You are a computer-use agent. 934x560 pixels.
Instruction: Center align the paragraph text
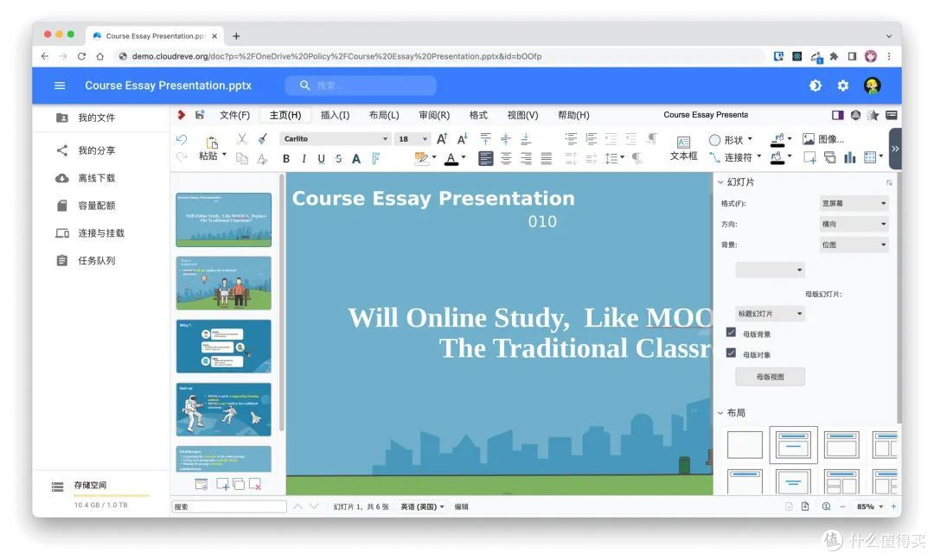[506, 158]
